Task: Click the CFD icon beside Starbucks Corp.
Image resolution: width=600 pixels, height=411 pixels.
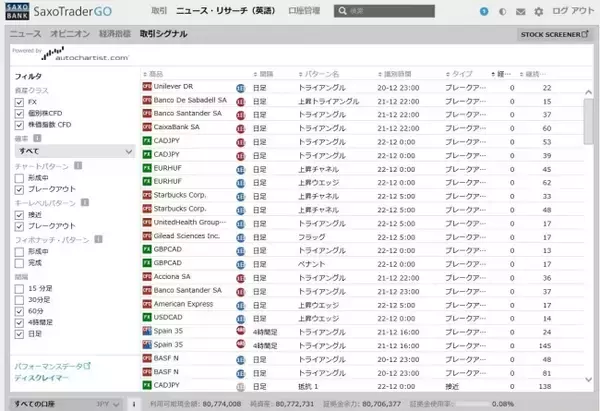Action: (148, 196)
